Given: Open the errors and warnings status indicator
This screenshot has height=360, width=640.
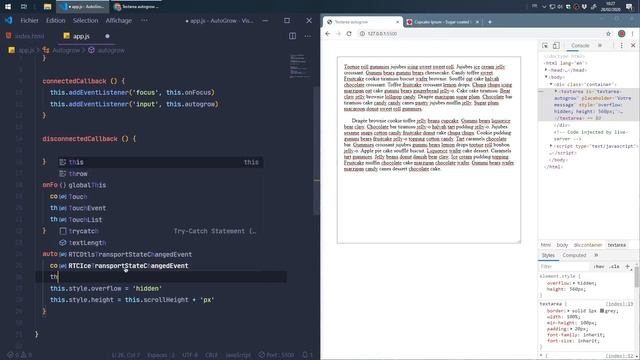Looking at the screenshot, I should tap(20, 355).
